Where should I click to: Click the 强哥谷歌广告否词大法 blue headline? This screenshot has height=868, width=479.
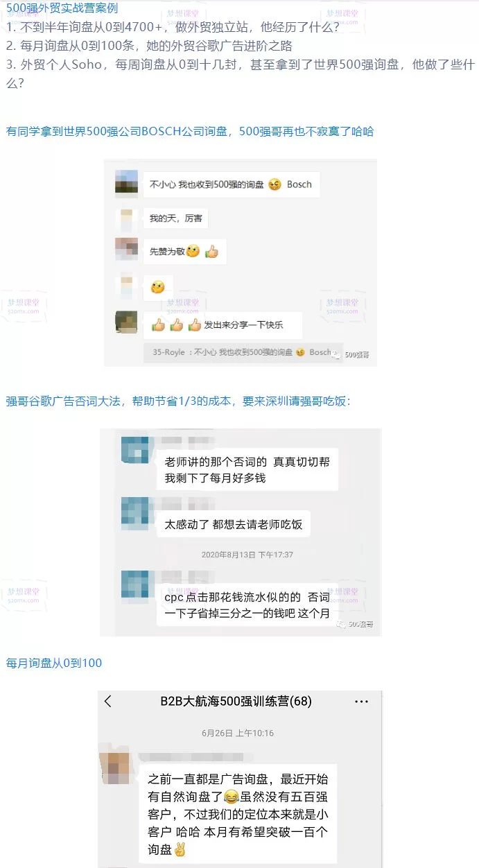[178, 401]
